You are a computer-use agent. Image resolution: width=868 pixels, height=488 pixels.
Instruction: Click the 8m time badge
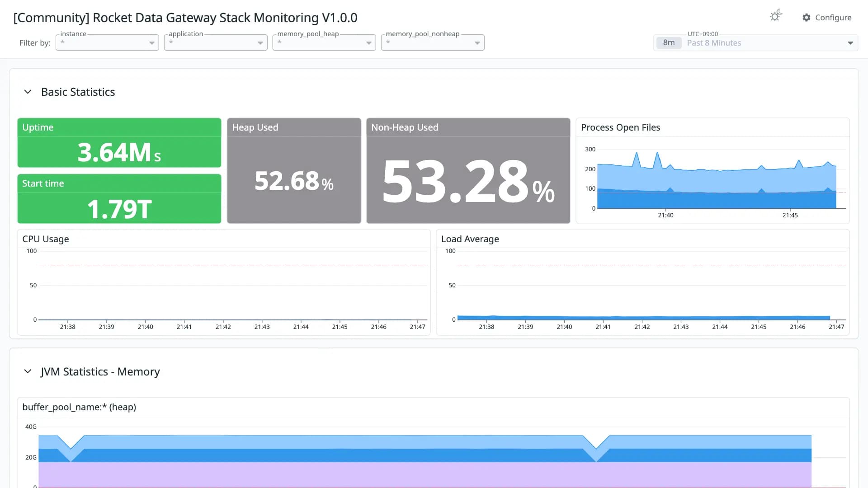669,43
